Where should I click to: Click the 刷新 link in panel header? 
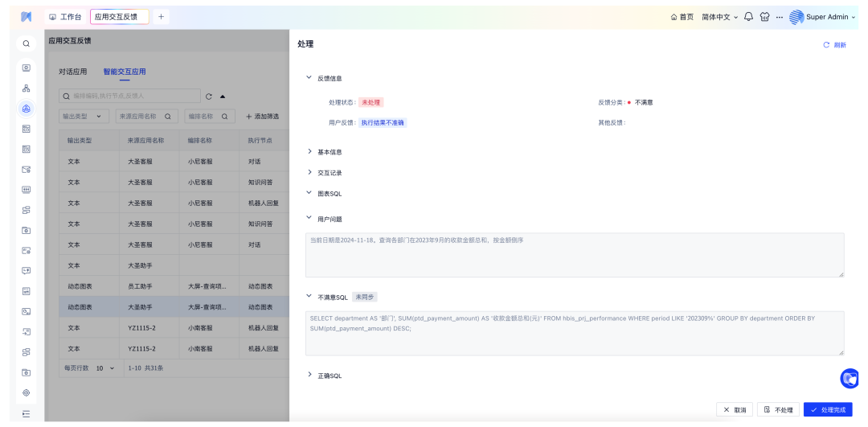[834, 45]
